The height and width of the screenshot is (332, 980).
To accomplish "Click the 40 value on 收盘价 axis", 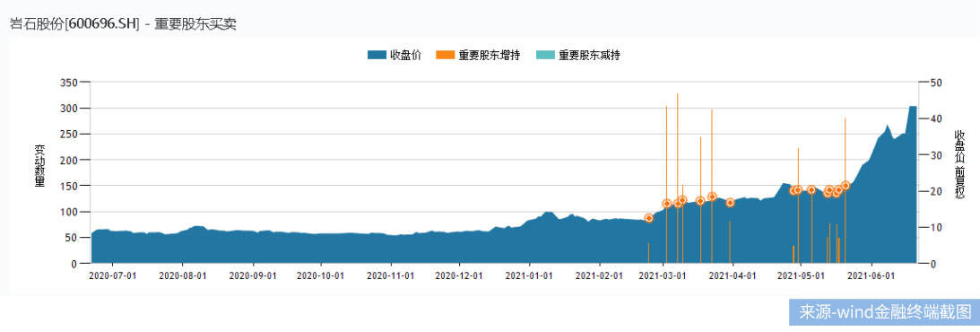I will click(936, 118).
